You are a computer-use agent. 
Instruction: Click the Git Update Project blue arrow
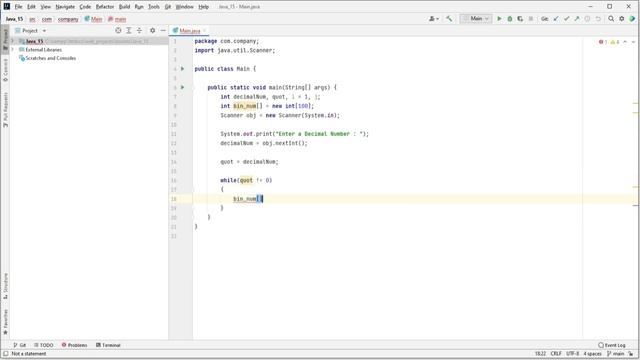pyautogui.click(x=556, y=19)
